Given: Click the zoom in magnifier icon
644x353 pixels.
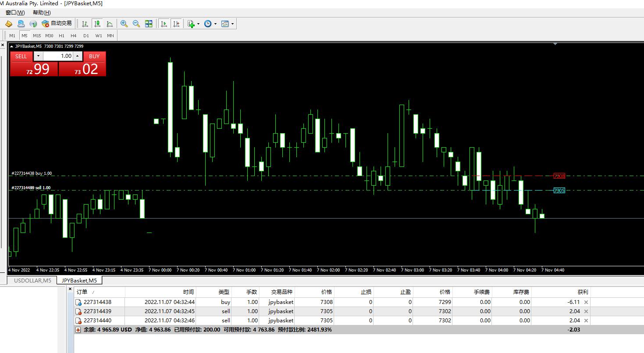Looking at the screenshot, I should (x=124, y=24).
